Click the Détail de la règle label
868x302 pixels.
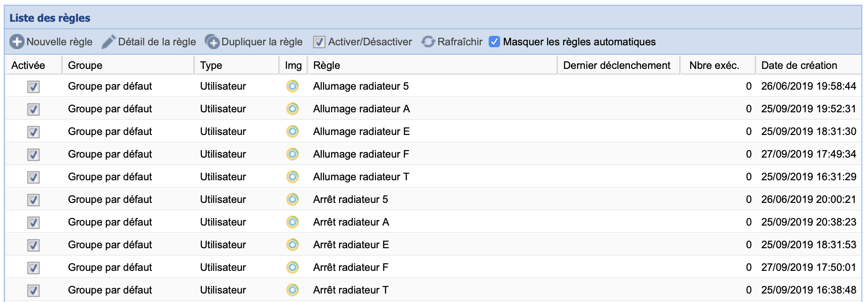(157, 42)
